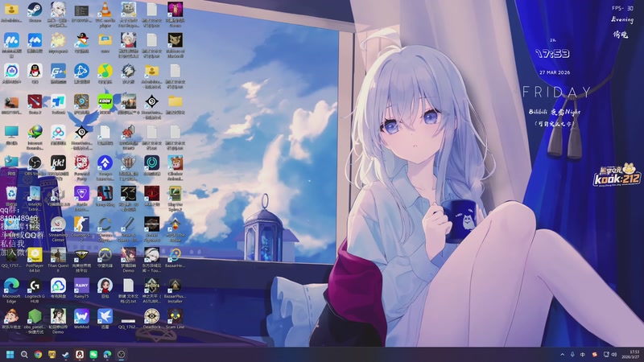Select the Internet Download Manager shortcut
The height and width of the screenshot is (362, 644).
tap(35, 138)
